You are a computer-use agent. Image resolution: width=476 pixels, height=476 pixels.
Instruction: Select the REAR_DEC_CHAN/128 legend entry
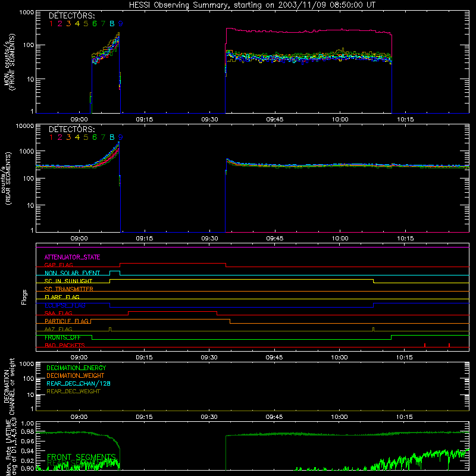pyautogui.click(x=79, y=384)
